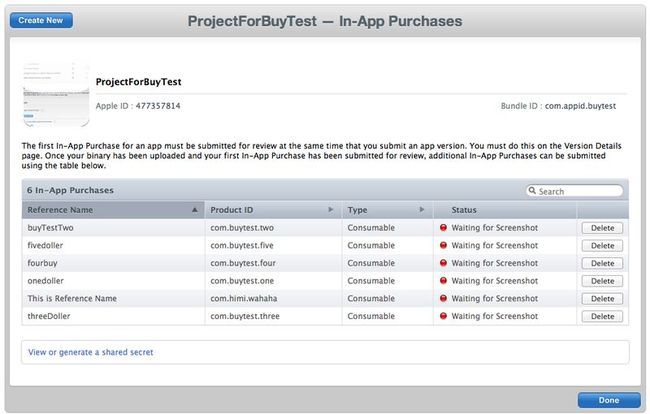Click the Done button

click(x=609, y=400)
